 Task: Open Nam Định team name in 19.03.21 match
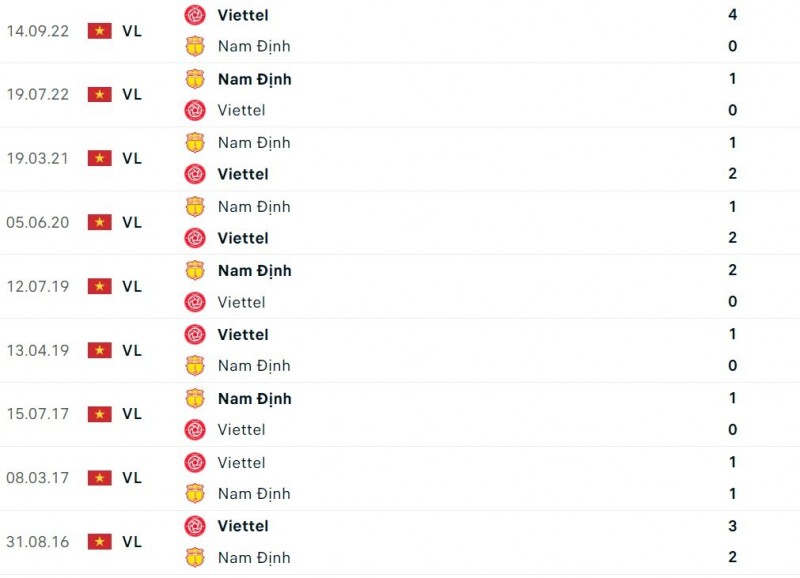click(x=254, y=142)
